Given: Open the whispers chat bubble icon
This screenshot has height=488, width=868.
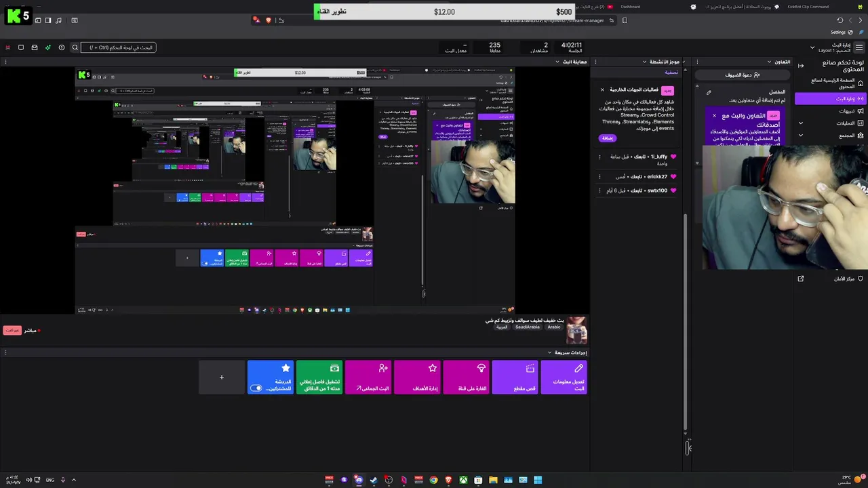Looking at the screenshot, I should pos(21,47).
